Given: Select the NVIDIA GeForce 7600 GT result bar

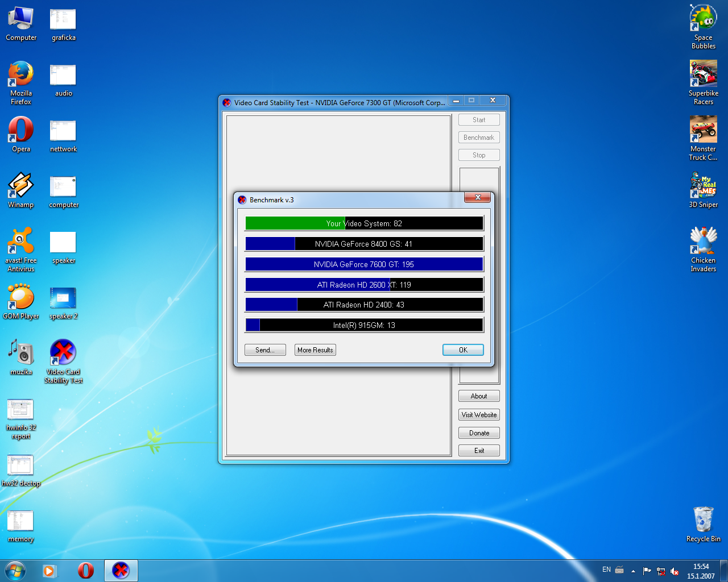Looking at the screenshot, I should point(364,264).
